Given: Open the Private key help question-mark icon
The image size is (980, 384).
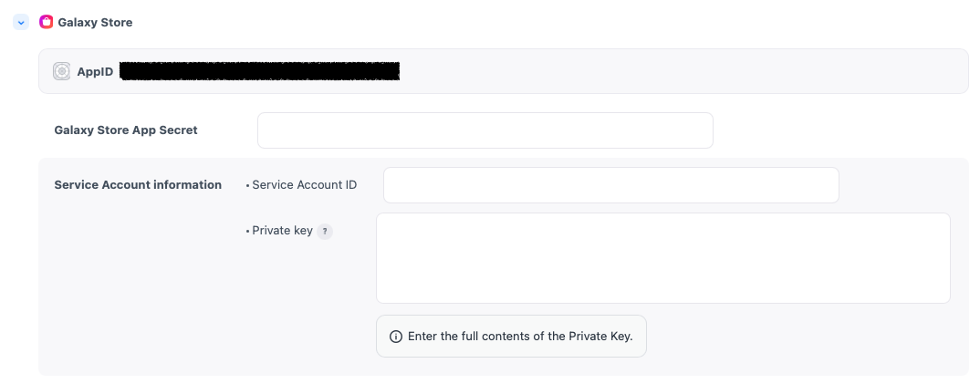Looking at the screenshot, I should (x=325, y=232).
